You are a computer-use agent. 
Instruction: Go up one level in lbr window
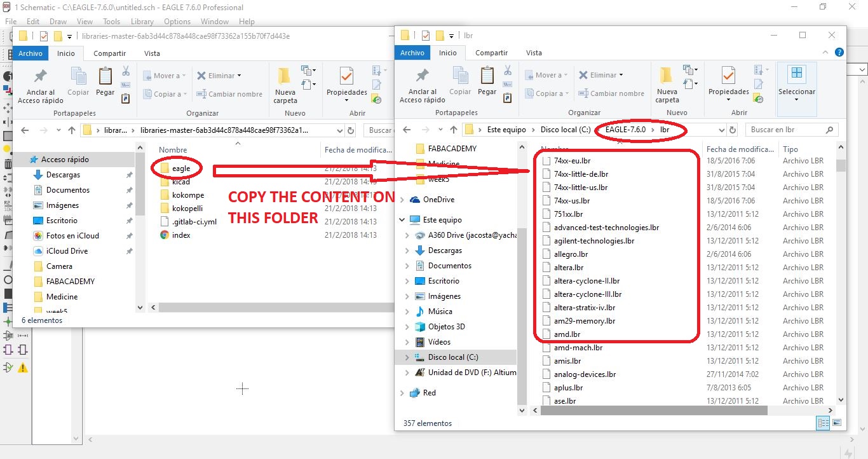[454, 130]
